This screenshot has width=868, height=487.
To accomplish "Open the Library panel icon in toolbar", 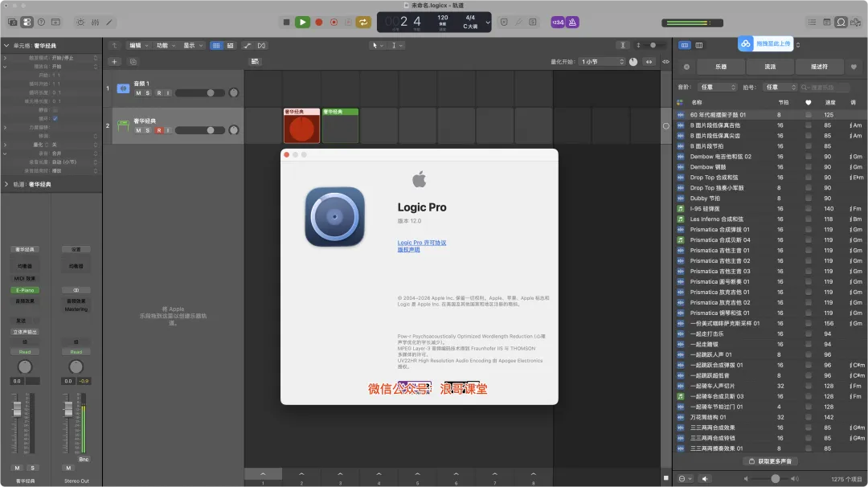I will point(12,23).
